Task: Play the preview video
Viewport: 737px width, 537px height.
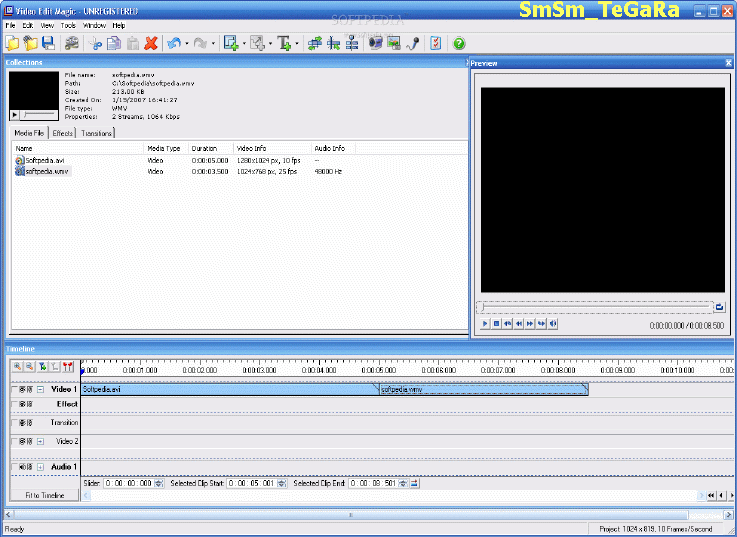Action: pyautogui.click(x=485, y=324)
